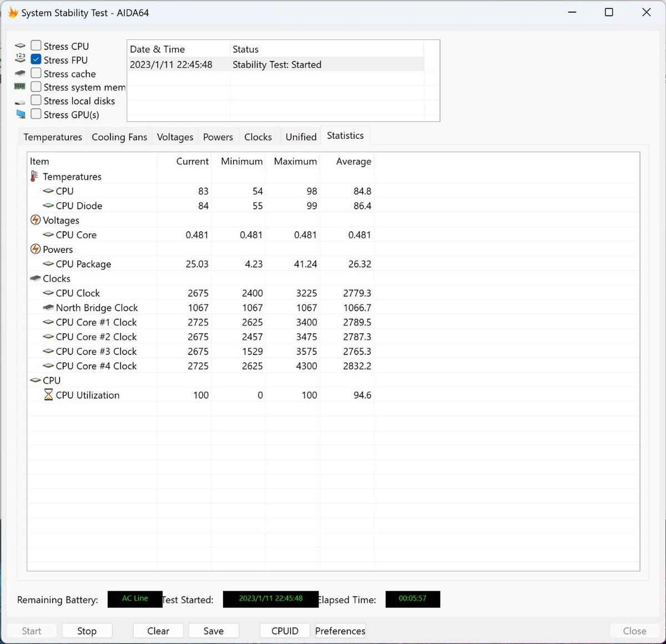Click CPU Core #4 maximum value 4300
This screenshot has height=644, width=666.
click(x=306, y=366)
